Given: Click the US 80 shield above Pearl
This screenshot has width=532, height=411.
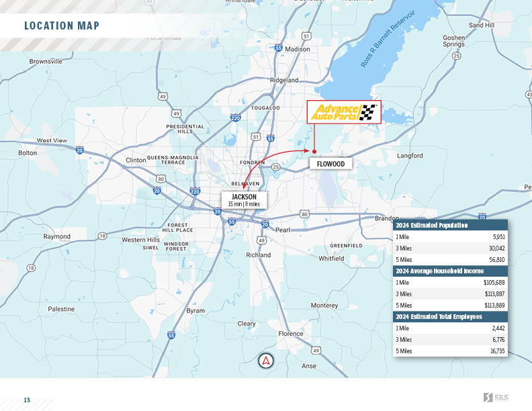Looking at the screenshot, I should (x=304, y=214).
